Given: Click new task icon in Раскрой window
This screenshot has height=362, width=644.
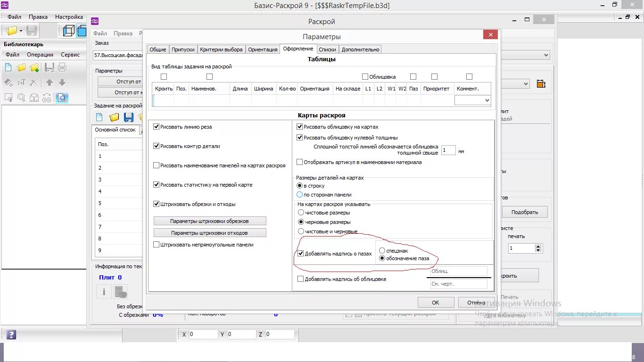Looking at the screenshot, I should click(x=99, y=117).
